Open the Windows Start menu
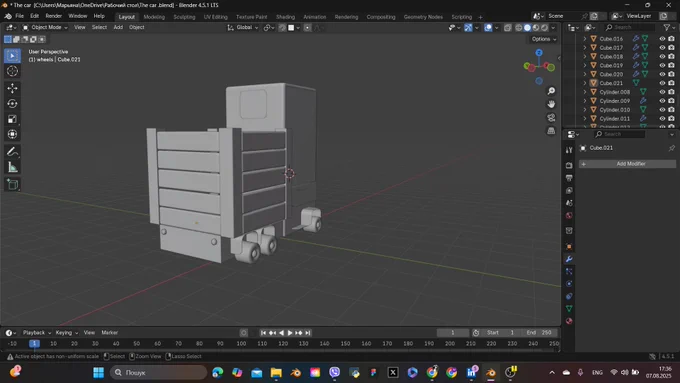Screen dimensions: 680x383 pyautogui.click(x=98, y=373)
